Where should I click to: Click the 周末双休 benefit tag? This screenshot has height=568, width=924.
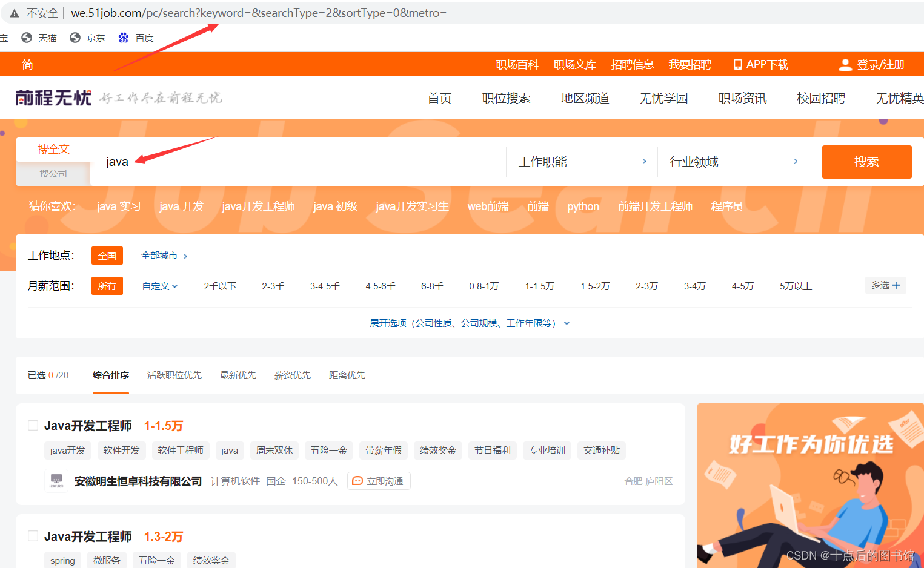274,451
